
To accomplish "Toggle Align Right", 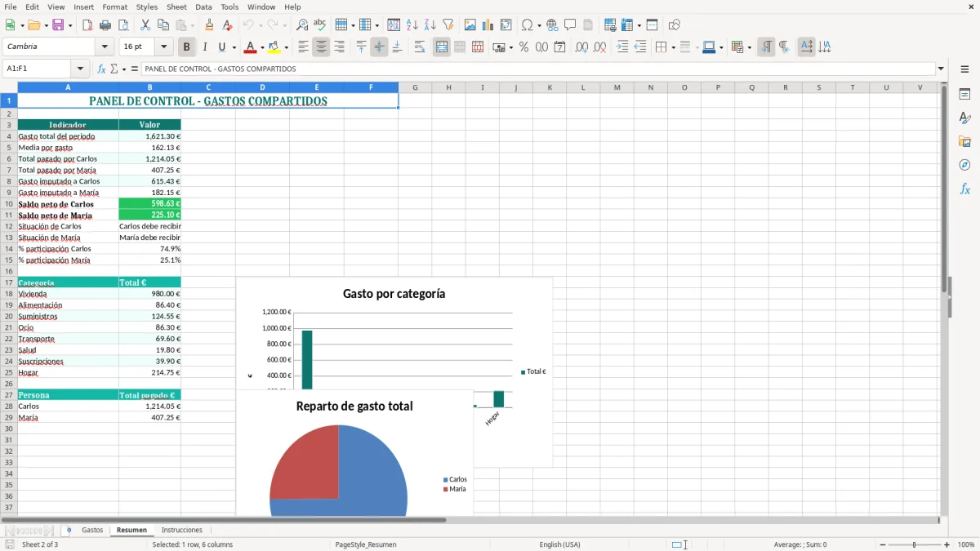I will click(x=339, y=47).
